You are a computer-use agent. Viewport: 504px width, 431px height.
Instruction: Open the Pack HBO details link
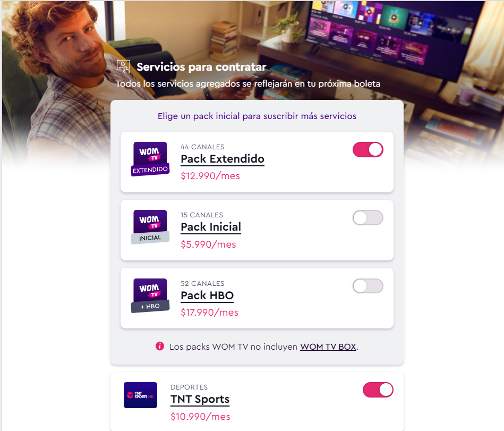pyautogui.click(x=207, y=295)
